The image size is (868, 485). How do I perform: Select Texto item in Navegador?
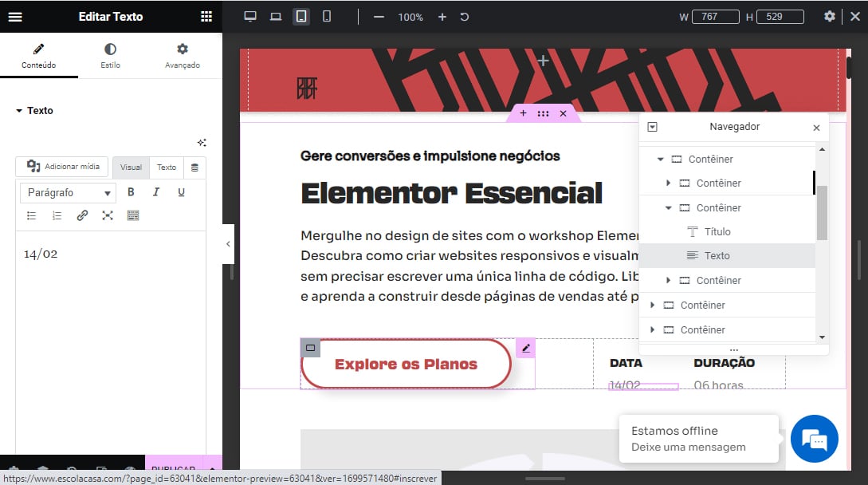click(x=727, y=255)
